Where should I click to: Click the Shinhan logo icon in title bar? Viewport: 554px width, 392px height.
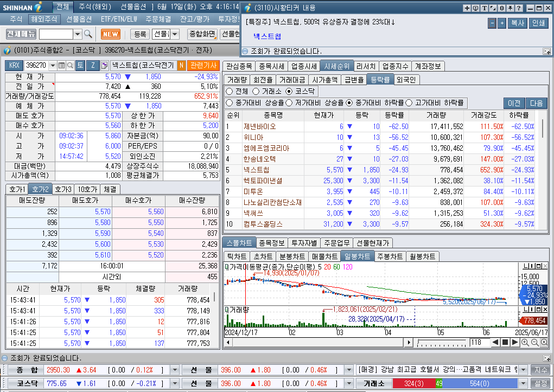point(38,7)
